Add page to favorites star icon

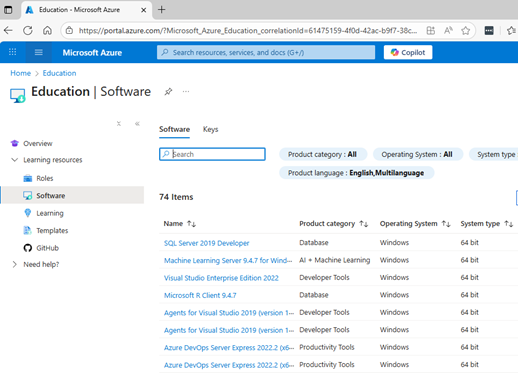click(x=465, y=31)
